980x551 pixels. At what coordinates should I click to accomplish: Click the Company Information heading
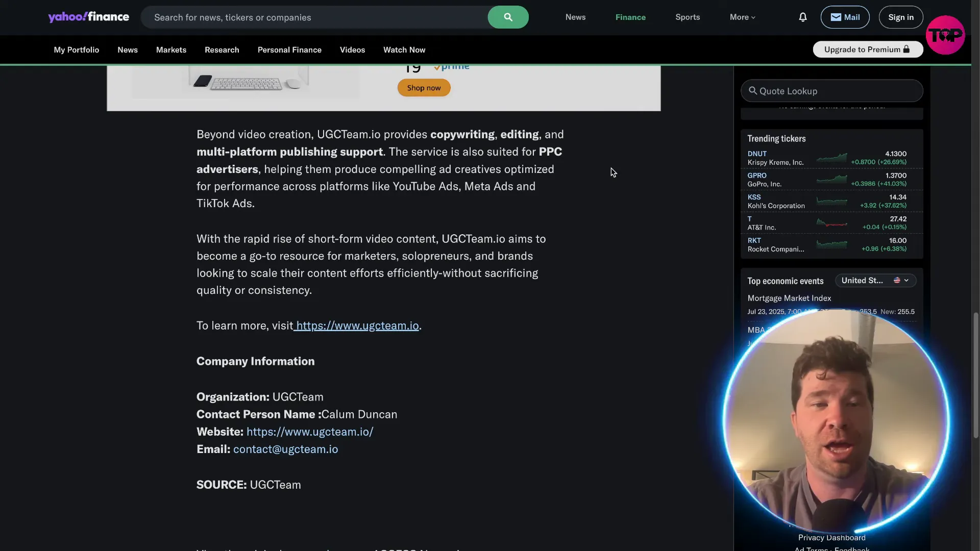tap(255, 361)
